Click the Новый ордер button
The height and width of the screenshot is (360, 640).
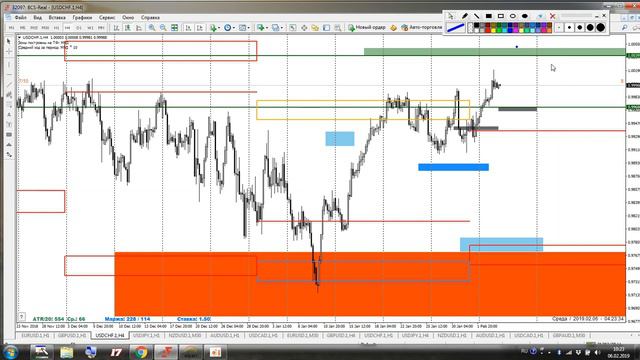(x=367, y=27)
